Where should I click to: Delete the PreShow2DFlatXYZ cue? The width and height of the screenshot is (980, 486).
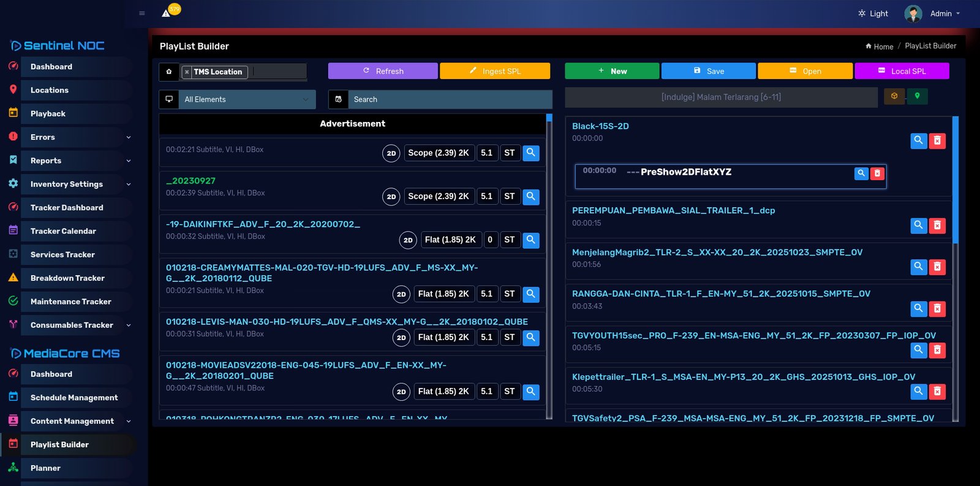(x=877, y=173)
